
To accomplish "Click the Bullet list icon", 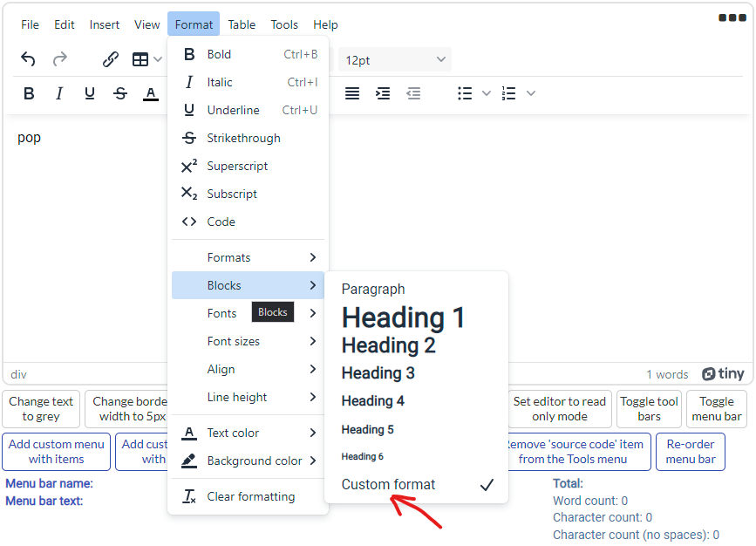I will (465, 93).
